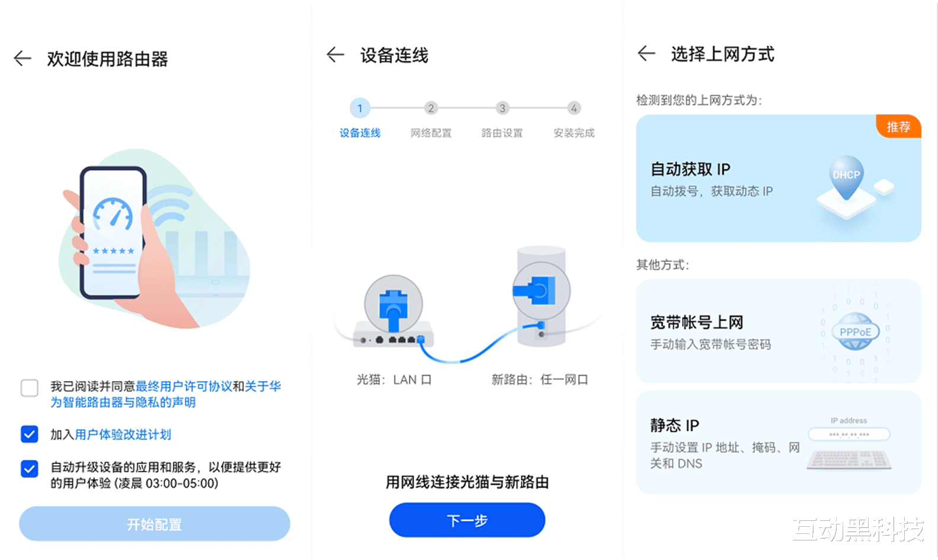
Task: Go back from 欢迎使用路由器 screen
Action: click(x=23, y=58)
